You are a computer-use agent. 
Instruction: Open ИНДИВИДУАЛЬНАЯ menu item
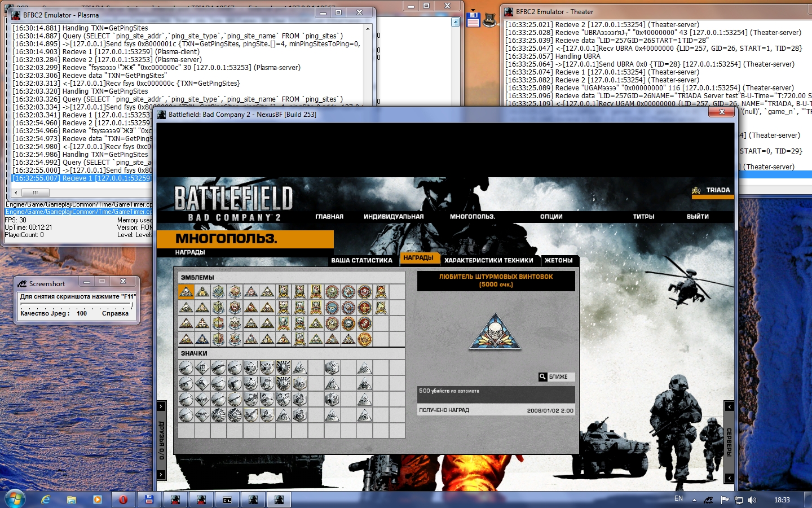394,216
